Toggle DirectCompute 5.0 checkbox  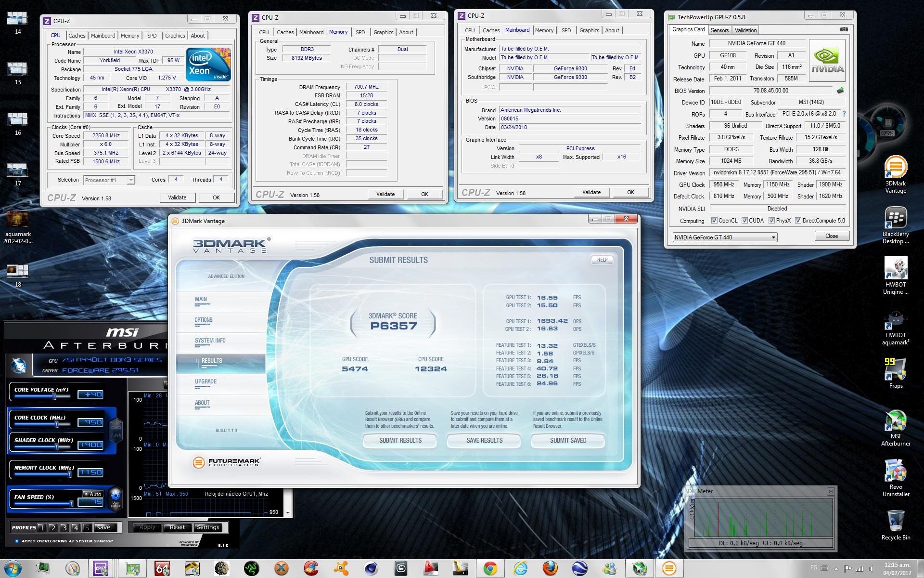(x=798, y=221)
